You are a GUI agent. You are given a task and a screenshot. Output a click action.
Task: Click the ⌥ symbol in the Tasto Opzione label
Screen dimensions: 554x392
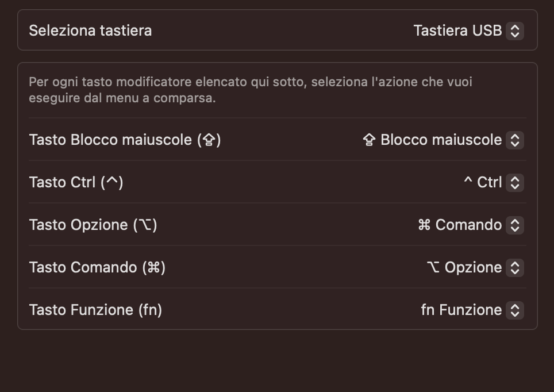(x=145, y=225)
